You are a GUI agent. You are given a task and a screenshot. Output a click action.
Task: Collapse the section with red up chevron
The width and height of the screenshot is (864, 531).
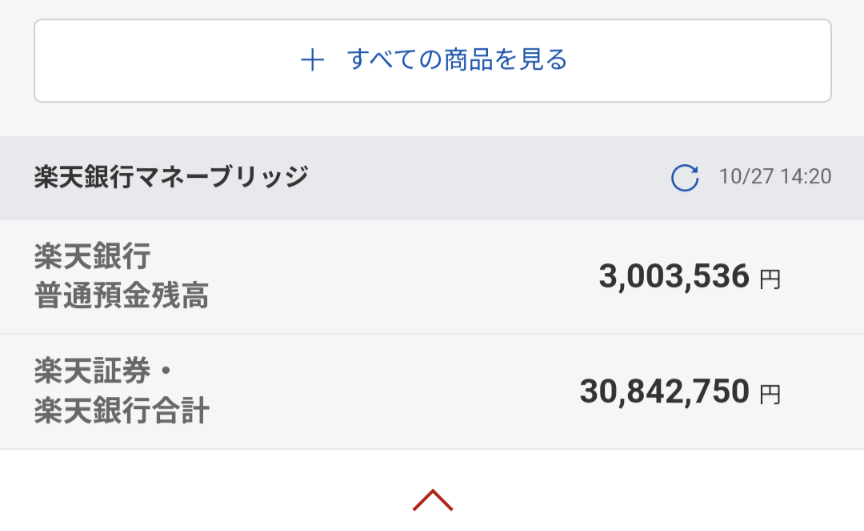pyautogui.click(x=433, y=500)
